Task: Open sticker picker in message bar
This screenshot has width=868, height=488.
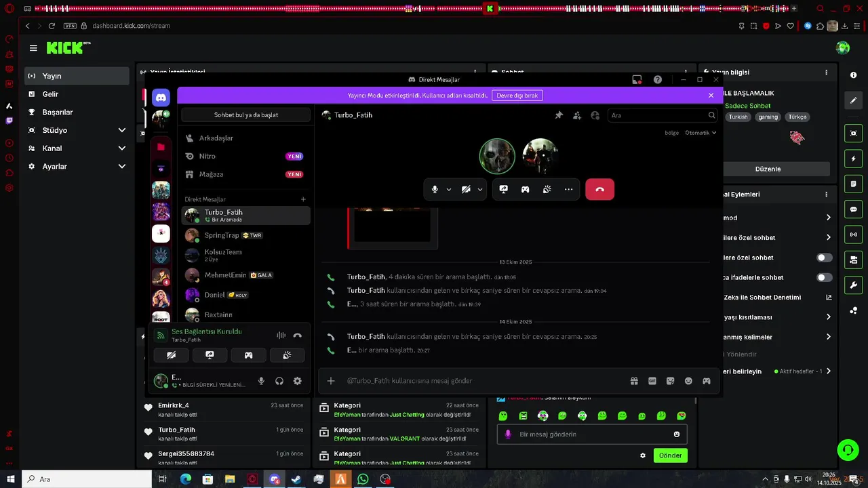Action: click(671, 381)
